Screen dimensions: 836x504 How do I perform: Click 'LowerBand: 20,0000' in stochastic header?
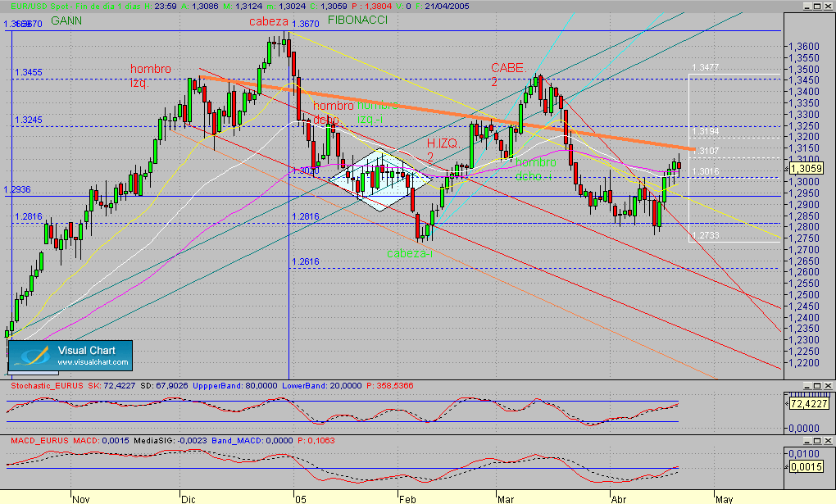coord(321,386)
